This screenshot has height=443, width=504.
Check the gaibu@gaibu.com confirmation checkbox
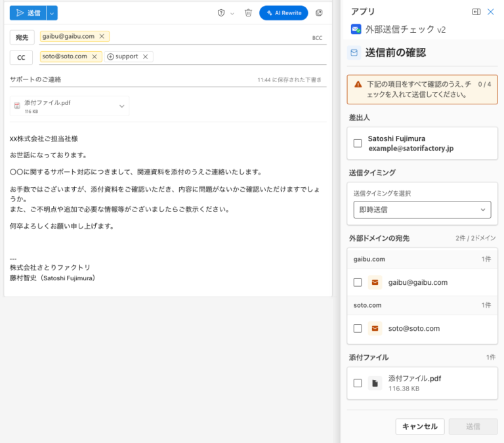[x=358, y=282]
